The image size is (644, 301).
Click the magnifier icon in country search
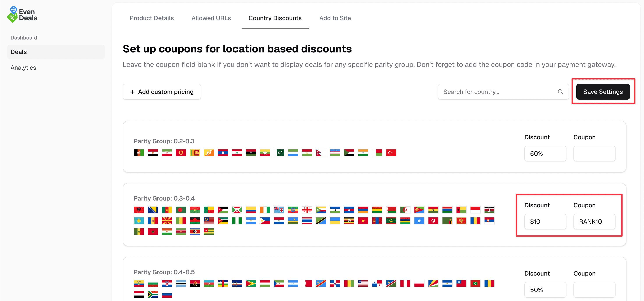point(560,92)
